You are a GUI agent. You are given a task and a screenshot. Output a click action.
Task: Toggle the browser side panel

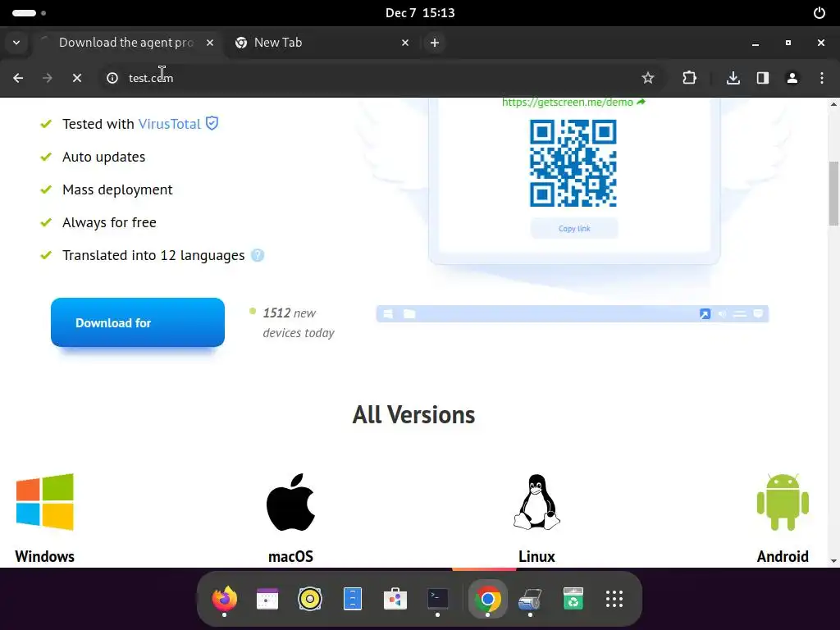763,78
